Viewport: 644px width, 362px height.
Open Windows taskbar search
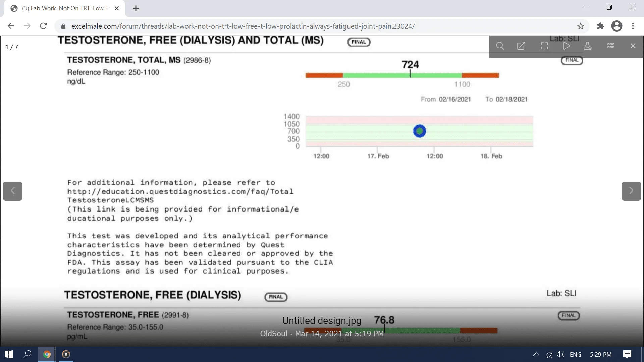pyautogui.click(x=27, y=354)
